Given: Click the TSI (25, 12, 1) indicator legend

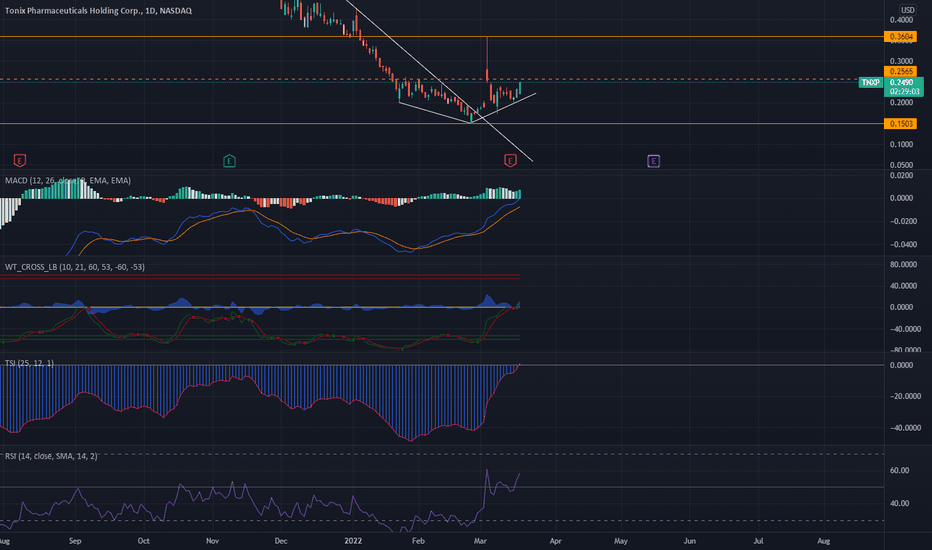Looking at the screenshot, I should pos(29,363).
